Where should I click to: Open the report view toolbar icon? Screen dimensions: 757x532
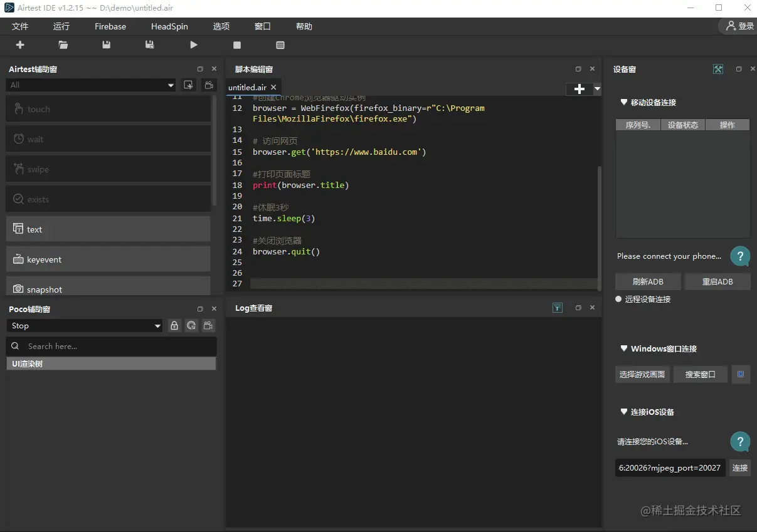(280, 45)
